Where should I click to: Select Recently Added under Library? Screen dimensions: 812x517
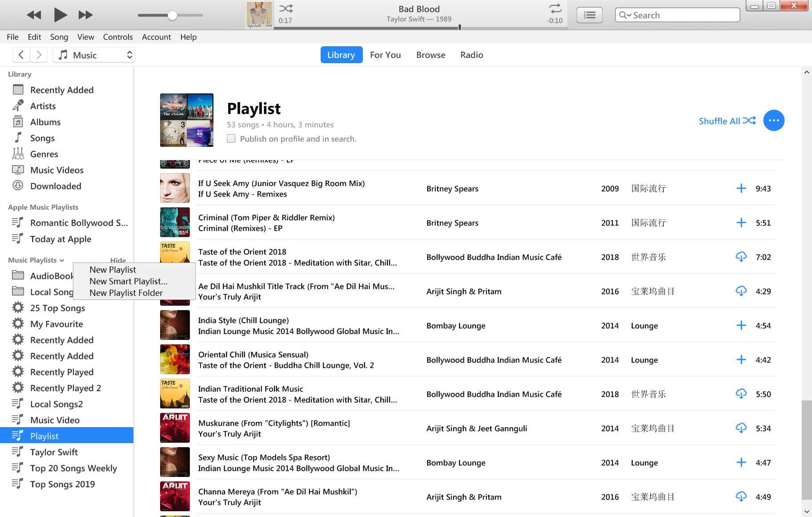coord(62,90)
